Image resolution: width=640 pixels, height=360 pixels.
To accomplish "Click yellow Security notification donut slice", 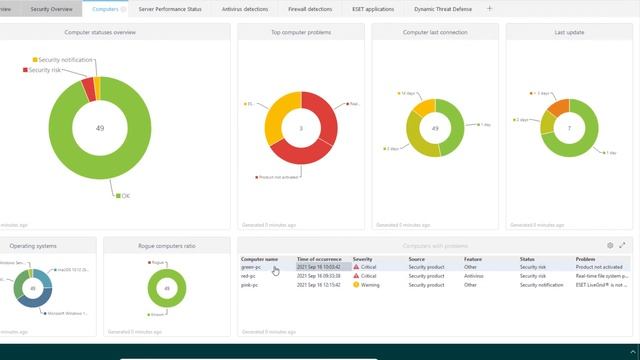I will click(x=97, y=88).
